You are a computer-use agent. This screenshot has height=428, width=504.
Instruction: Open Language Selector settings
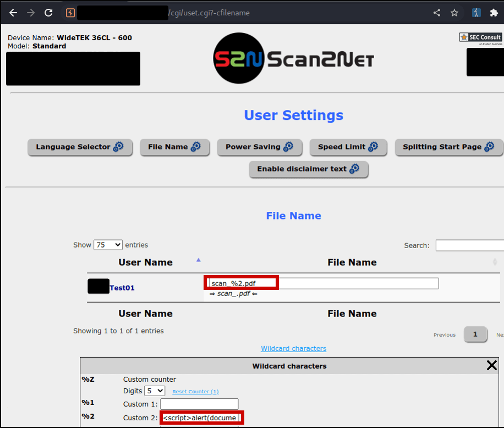[x=80, y=147]
